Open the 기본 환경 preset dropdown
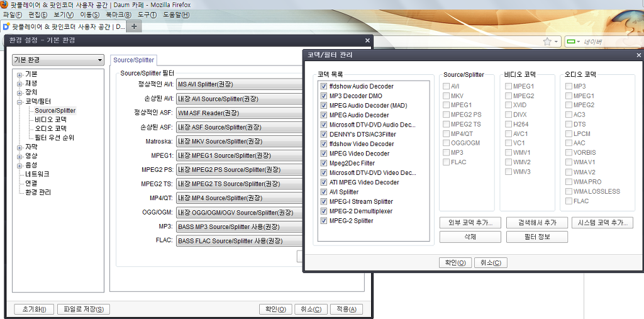This screenshot has height=319, width=644. pos(58,60)
